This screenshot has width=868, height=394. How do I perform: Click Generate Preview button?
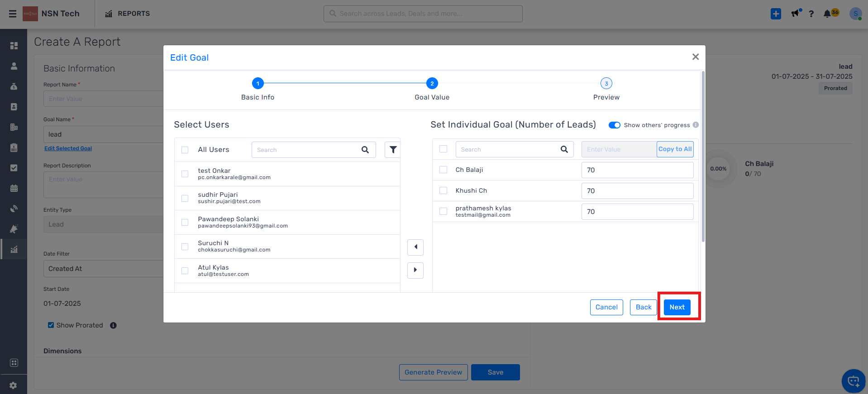tap(433, 372)
